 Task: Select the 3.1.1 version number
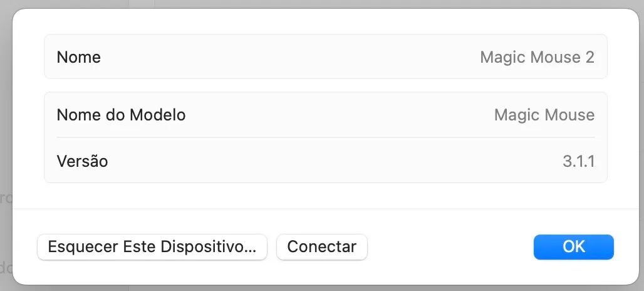tap(578, 161)
